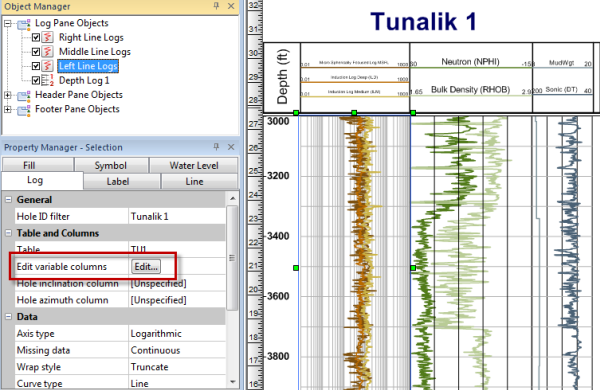Viewport: 600px width, 390px height.
Task: Pin the Object Manager panel
Action: pos(216,6)
